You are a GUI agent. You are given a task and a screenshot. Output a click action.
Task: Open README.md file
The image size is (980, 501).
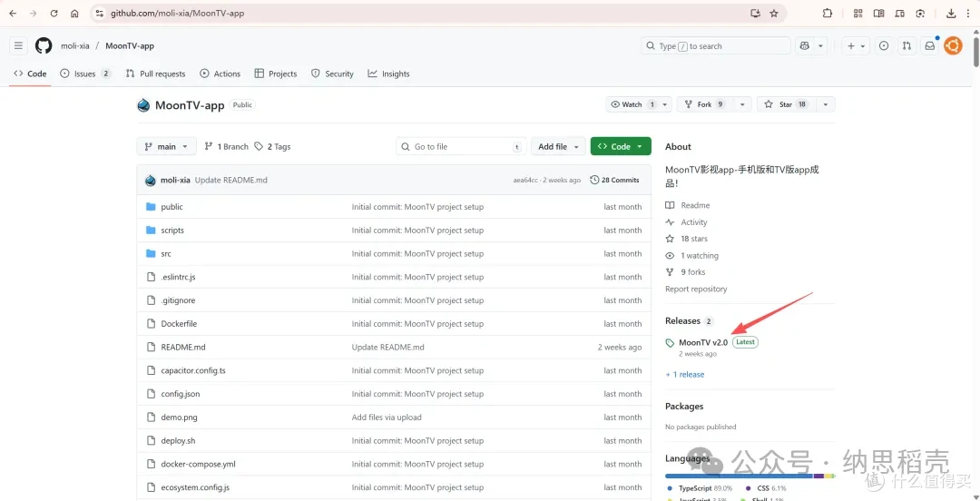click(183, 347)
